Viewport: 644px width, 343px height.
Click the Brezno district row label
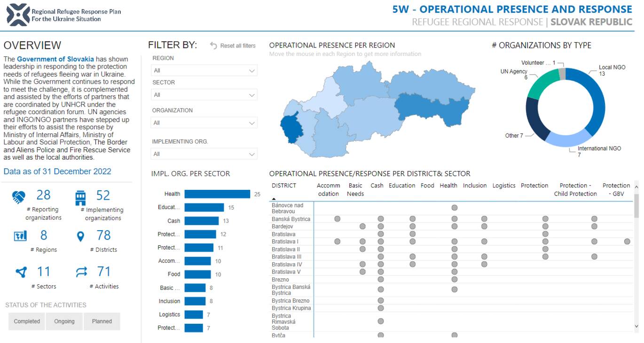pyautogui.click(x=281, y=280)
